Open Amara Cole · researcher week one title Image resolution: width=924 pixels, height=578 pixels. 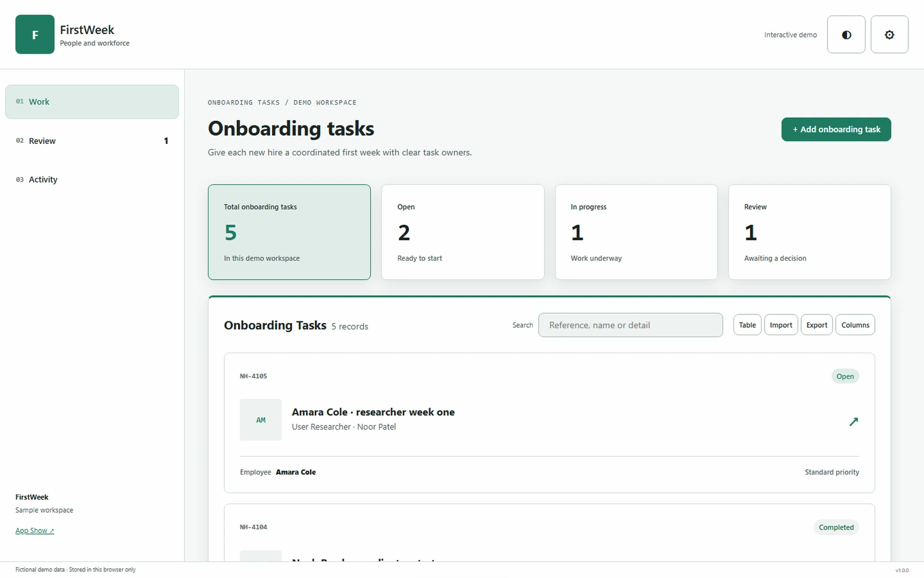373,412
